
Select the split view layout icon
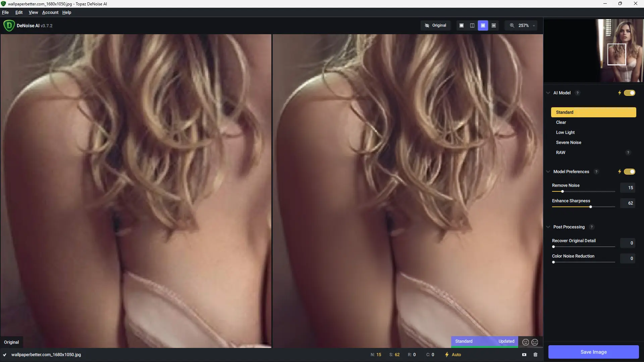click(472, 25)
